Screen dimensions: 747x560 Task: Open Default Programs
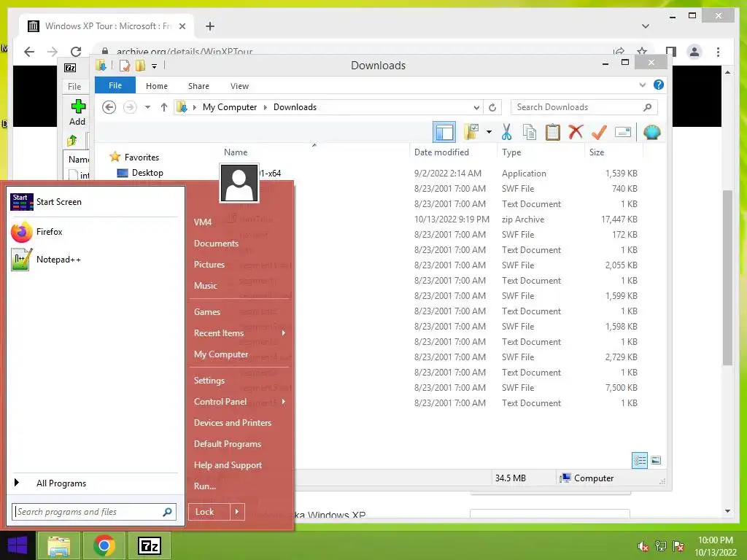228,444
